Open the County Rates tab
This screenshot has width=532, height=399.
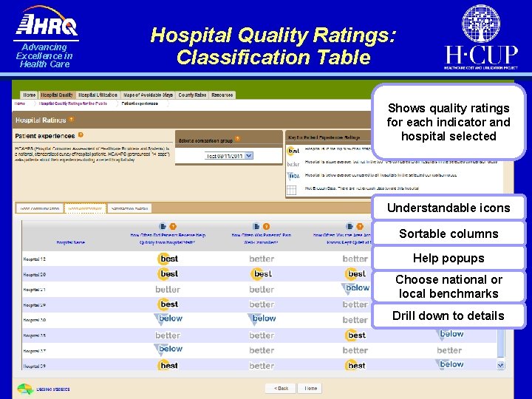(192, 95)
